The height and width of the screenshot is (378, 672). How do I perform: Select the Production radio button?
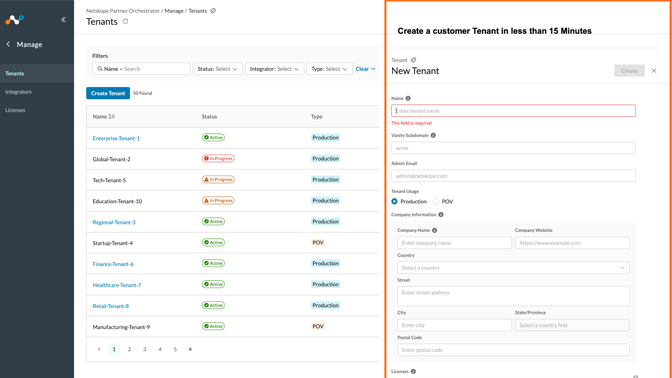pos(394,201)
